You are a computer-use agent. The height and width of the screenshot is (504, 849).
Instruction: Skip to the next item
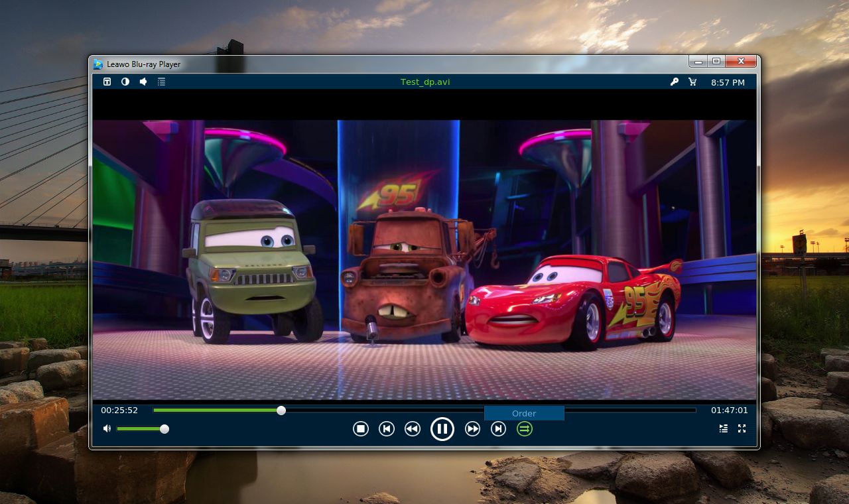point(498,429)
